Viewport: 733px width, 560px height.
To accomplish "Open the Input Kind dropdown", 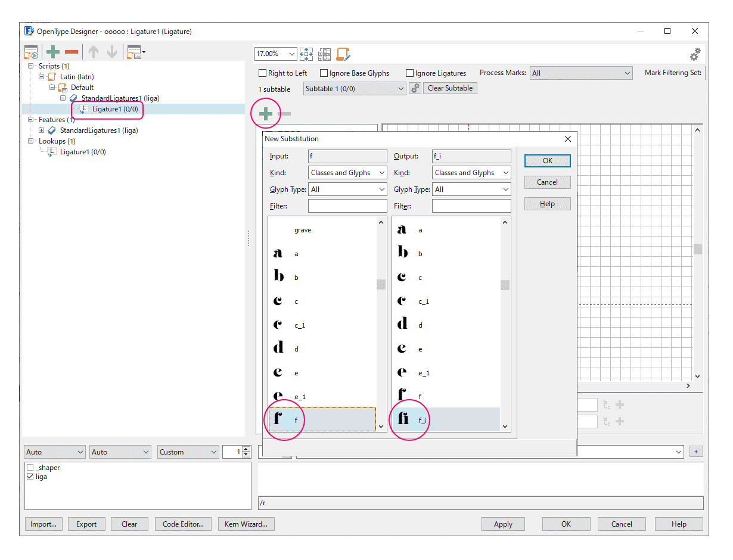I will tap(348, 173).
